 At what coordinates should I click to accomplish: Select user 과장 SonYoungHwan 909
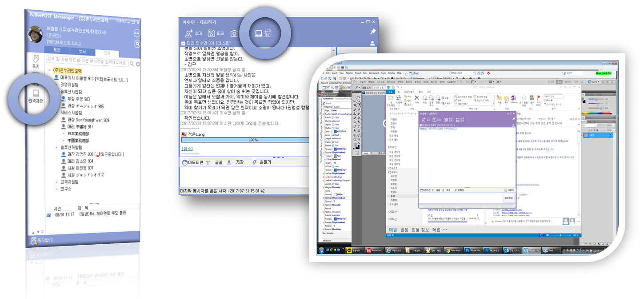(x=84, y=120)
